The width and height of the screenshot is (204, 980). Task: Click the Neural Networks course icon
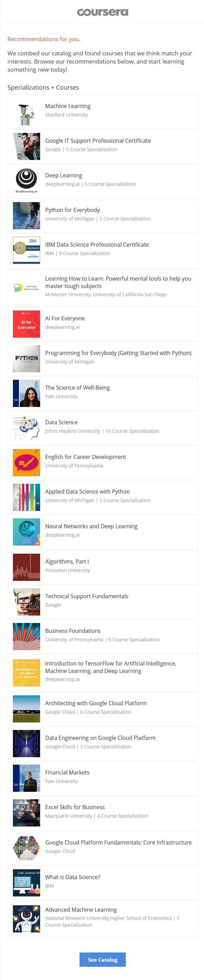26,532
